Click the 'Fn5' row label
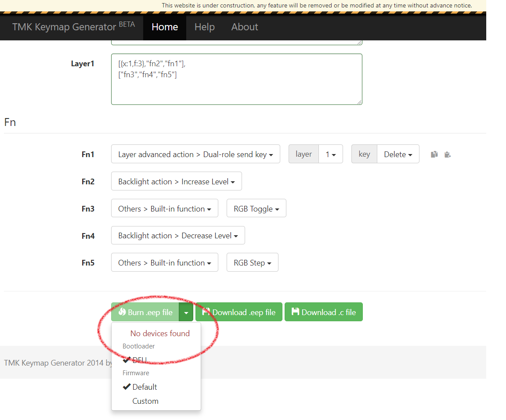 tap(88, 263)
